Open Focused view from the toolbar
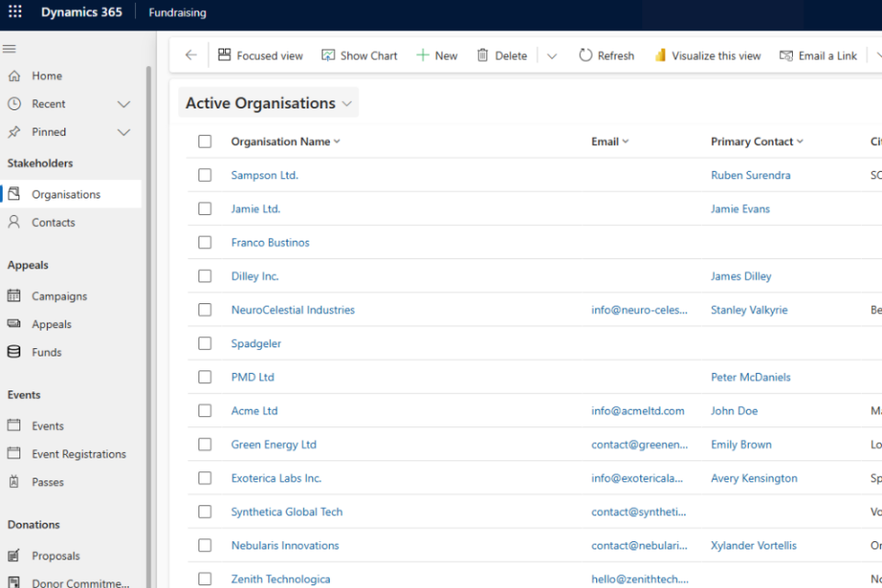 (x=260, y=55)
